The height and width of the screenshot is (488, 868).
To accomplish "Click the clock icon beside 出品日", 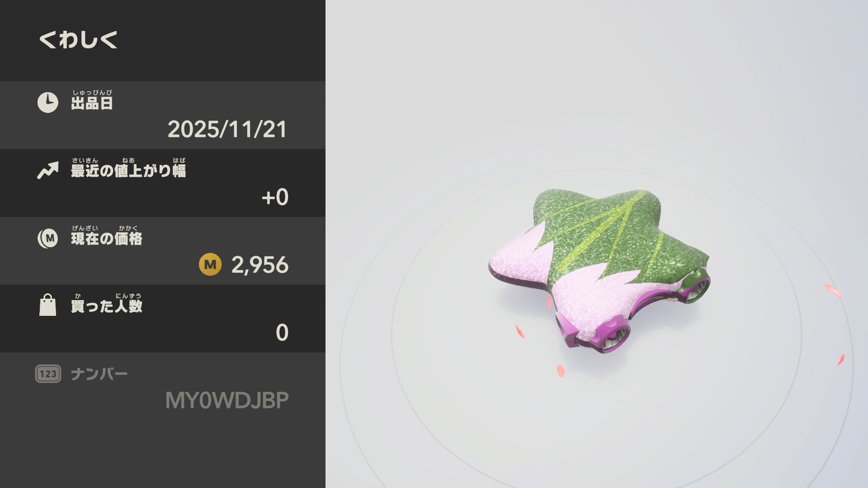I will click(x=47, y=103).
